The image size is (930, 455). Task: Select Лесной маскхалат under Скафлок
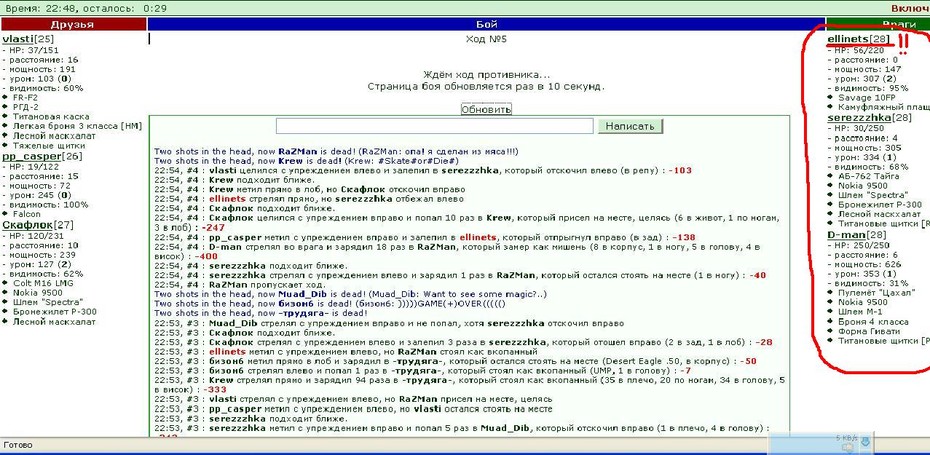click(54, 322)
